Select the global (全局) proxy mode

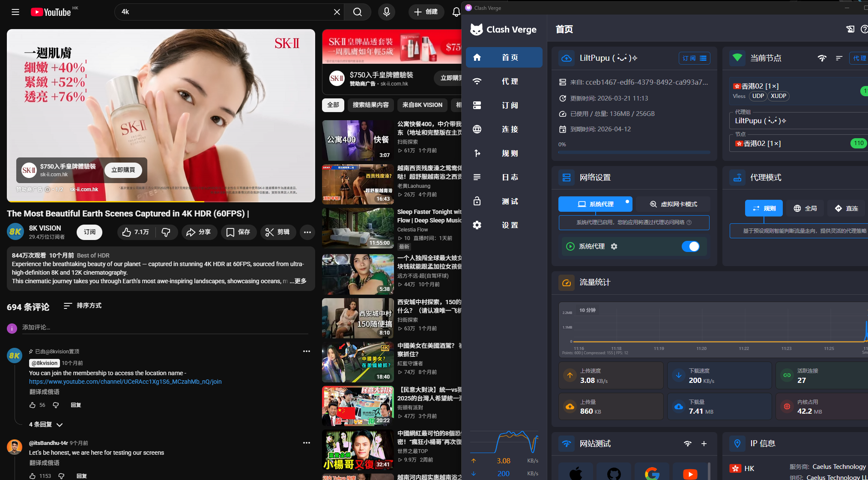[805, 208]
